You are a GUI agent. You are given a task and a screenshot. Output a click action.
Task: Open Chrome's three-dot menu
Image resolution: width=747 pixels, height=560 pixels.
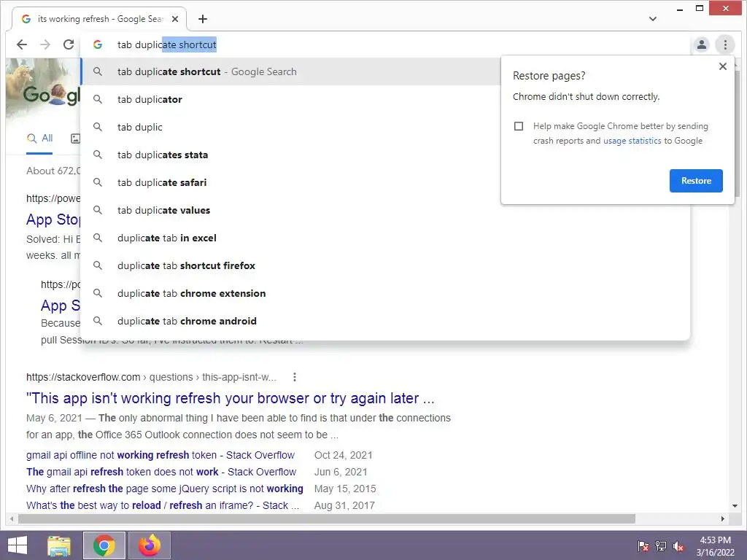[x=725, y=44]
